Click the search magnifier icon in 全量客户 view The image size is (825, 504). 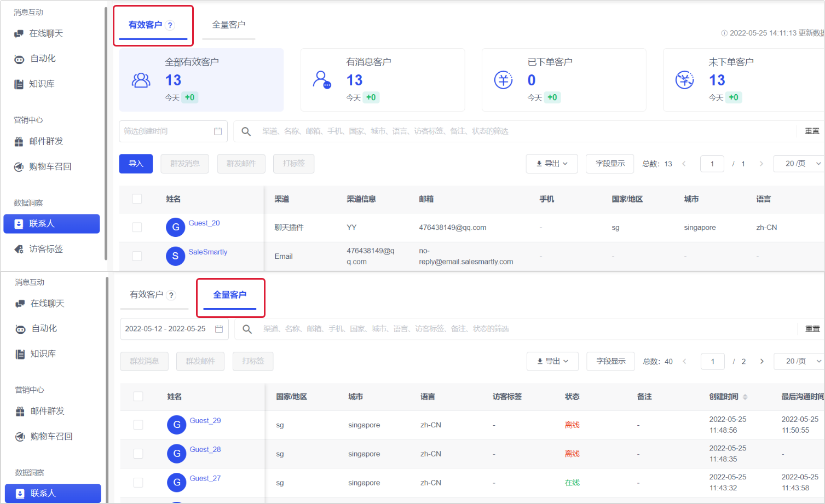pos(247,329)
